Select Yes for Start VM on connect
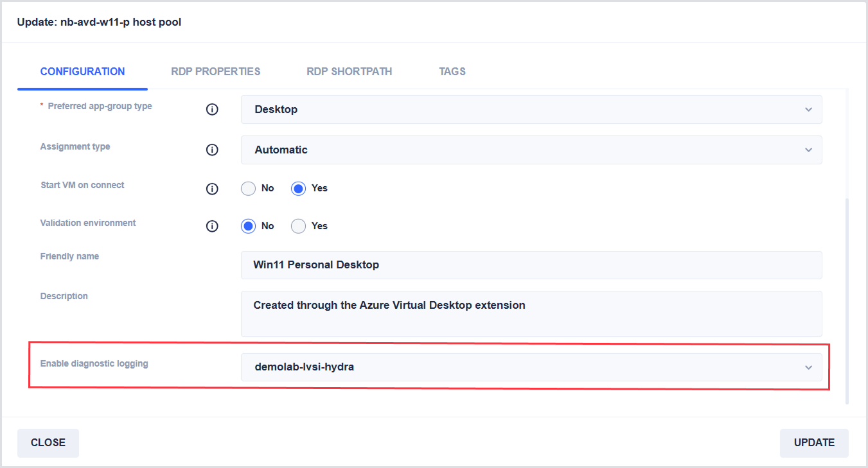Image resolution: width=868 pixels, height=468 pixels. tap(298, 188)
